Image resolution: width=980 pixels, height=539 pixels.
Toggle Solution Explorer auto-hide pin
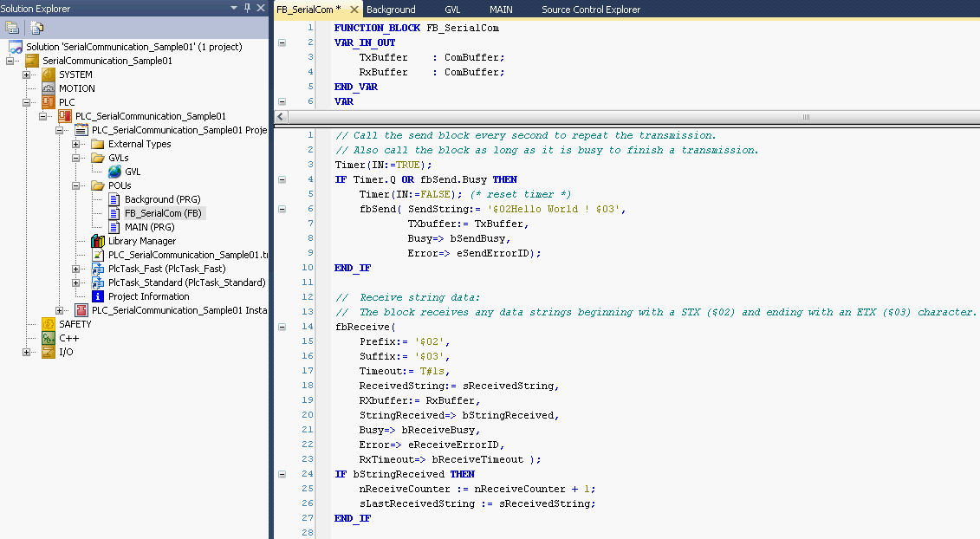[x=248, y=8]
